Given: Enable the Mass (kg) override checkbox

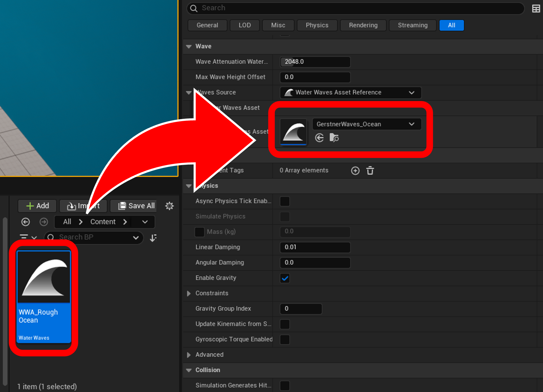Looking at the screenshot, I should [199, 232].
